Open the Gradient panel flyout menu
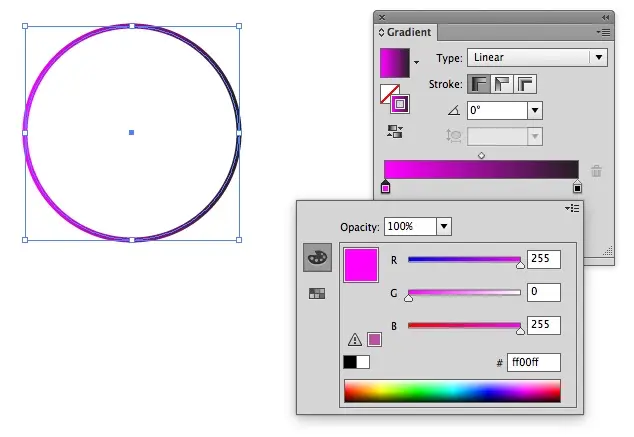 [x=603, y=33]
